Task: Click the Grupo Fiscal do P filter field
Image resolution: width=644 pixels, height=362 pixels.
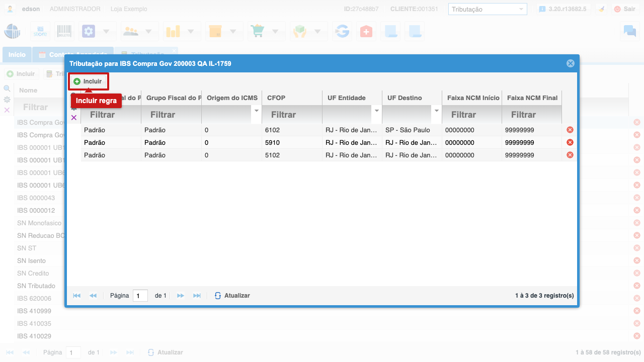Action: (171, 115)
